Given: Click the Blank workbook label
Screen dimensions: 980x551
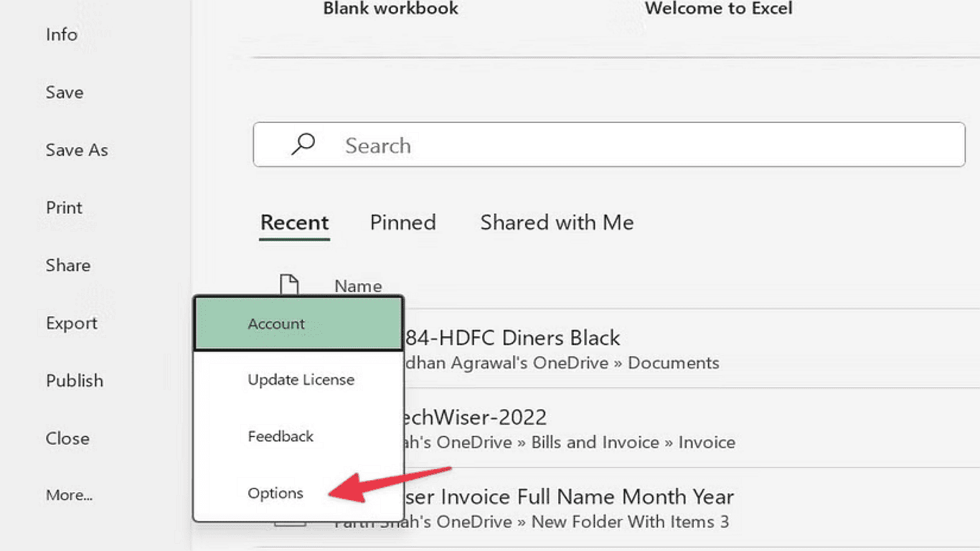Looking at the screenshot, I should [x=391, y=9].
